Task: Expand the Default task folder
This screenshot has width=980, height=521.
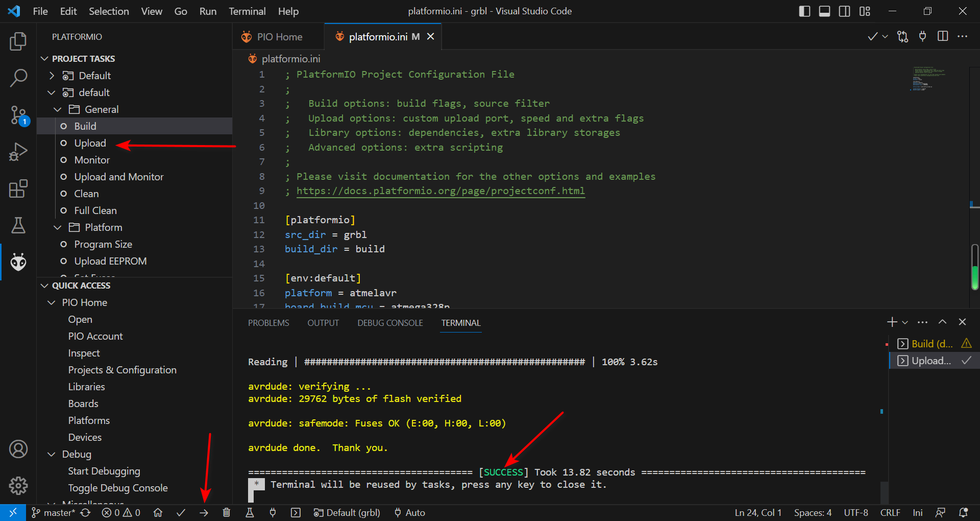Action: tap(52, 76)
